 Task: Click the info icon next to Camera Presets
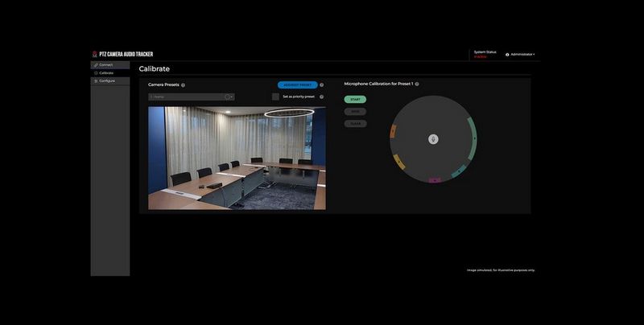tap(184, 85)
